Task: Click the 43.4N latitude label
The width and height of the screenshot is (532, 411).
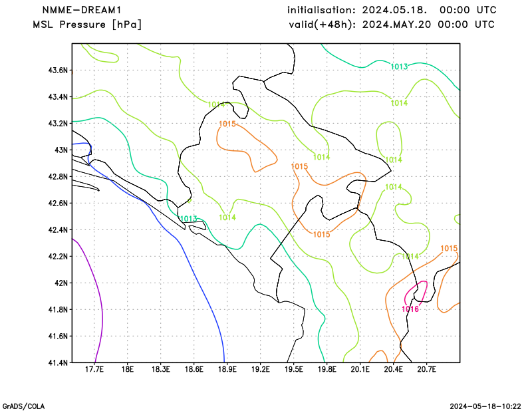Action: [58, 97]
